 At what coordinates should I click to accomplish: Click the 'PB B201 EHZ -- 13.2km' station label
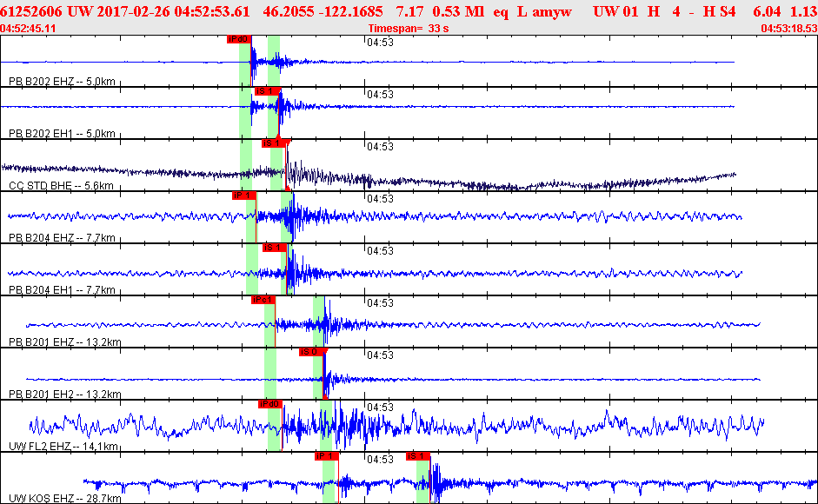pos(64,342)
